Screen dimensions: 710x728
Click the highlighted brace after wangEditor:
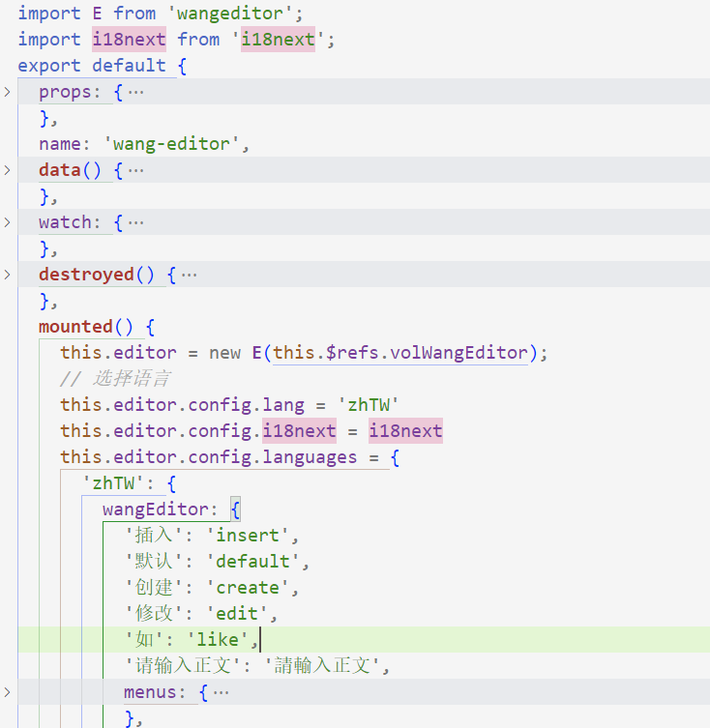[236, 510]
